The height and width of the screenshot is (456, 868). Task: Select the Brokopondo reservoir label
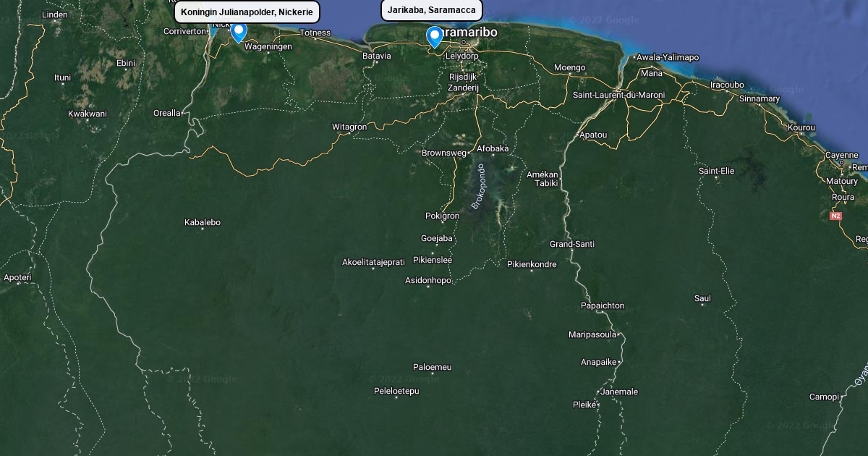[479, 187]
